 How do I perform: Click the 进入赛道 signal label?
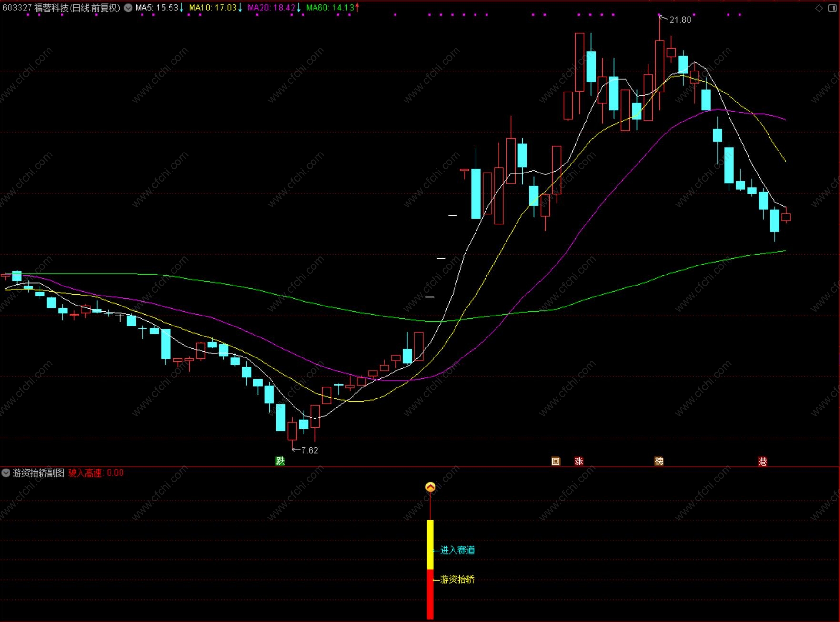pos(457,551)
